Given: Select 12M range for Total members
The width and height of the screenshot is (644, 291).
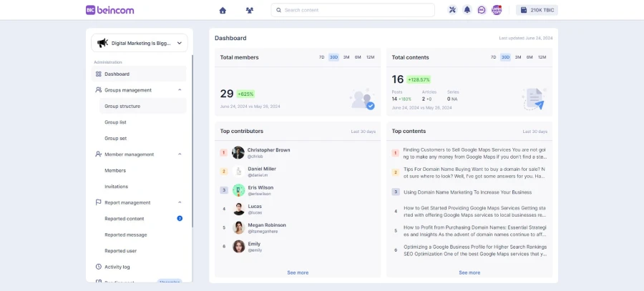Looking at the screenshot, I should click(370, 57).
